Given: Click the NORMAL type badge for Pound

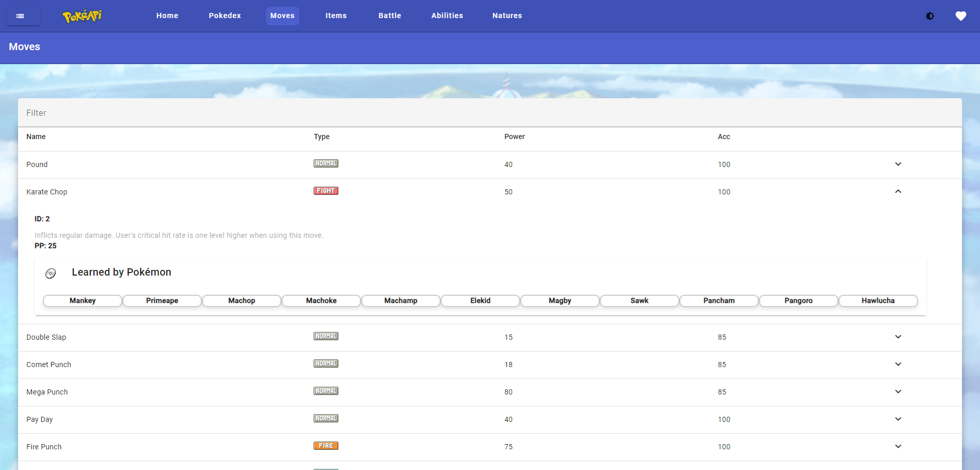Looking at the screenshot, I should (326, 163).
